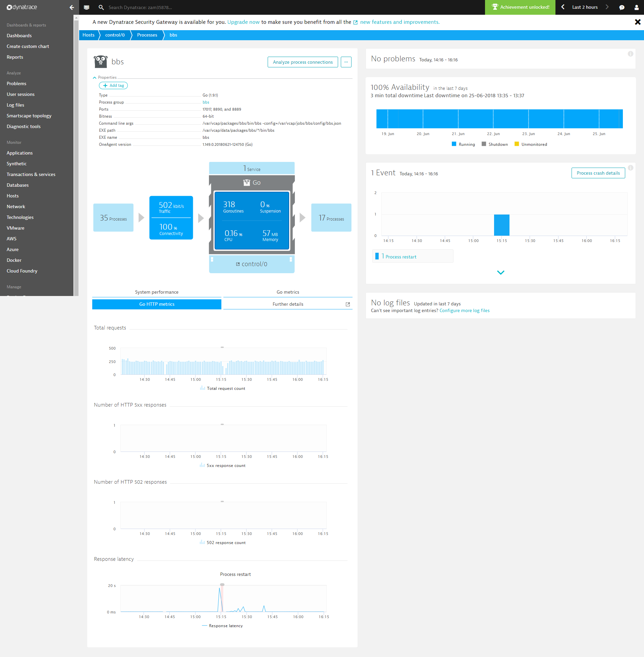This screenshot has height=657, width=644.
Task: Toggle 5xx response count legend
Action: (x=223, y=465)
